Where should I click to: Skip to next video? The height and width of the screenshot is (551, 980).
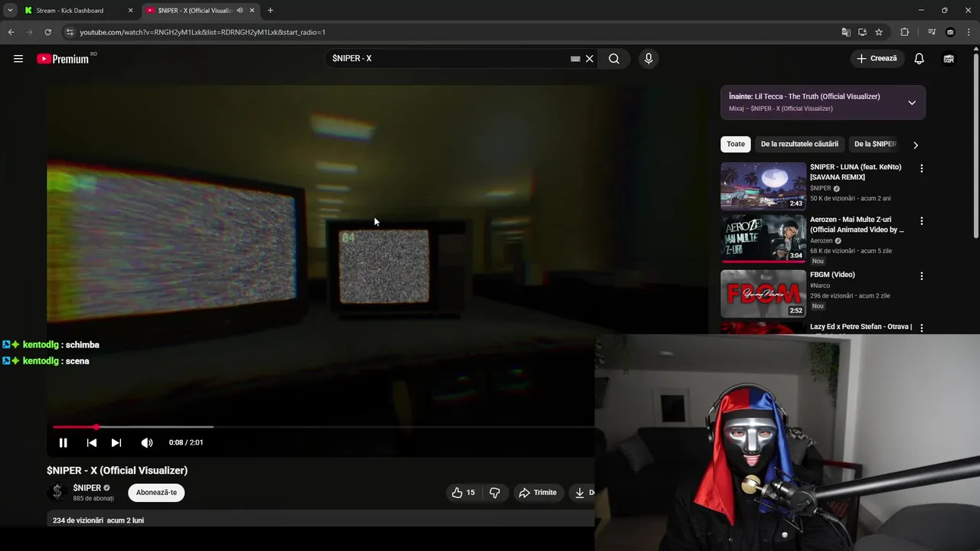coord(116,442)
